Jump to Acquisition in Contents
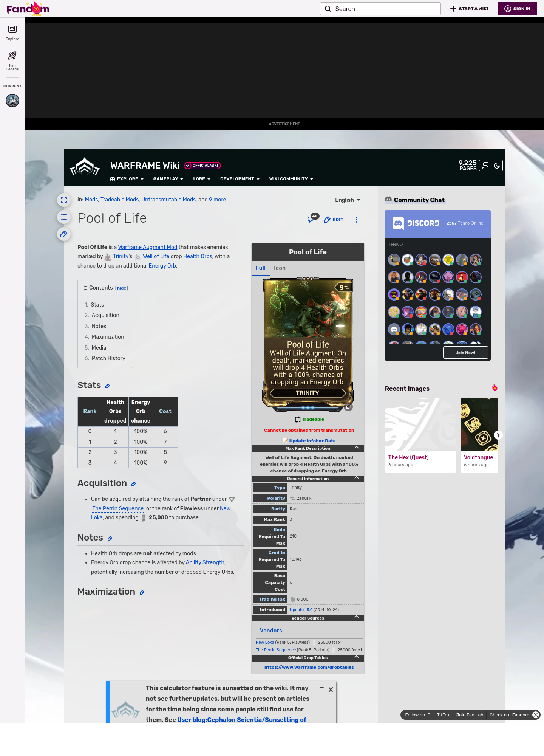Image resolution: width=544 pixels, height=756 pixels. tap(105, 315)
